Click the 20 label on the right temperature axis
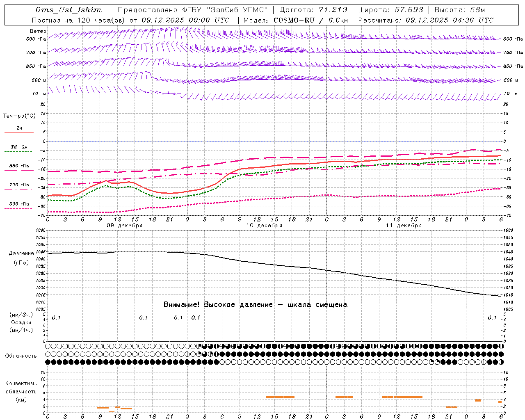The height and width of the screenshot is (420, 525). point(506,104)
